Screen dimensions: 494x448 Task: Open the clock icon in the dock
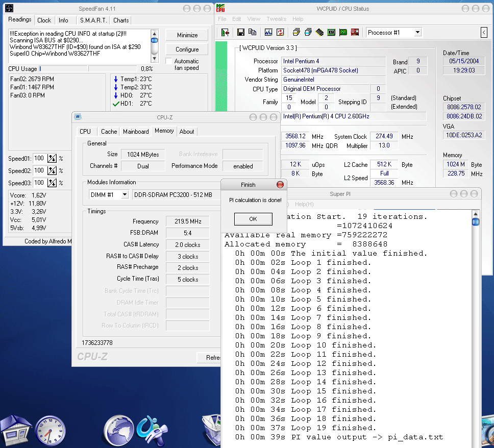tap(50, 431)
